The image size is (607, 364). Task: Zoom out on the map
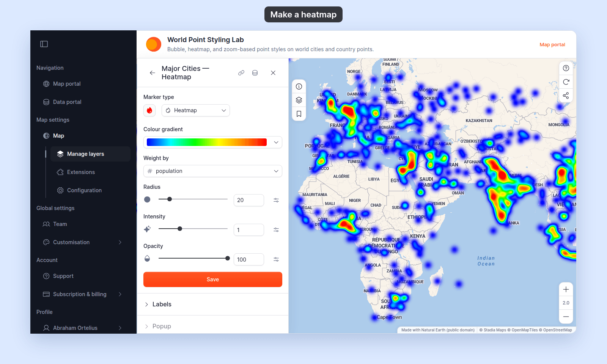pos(566,317)
